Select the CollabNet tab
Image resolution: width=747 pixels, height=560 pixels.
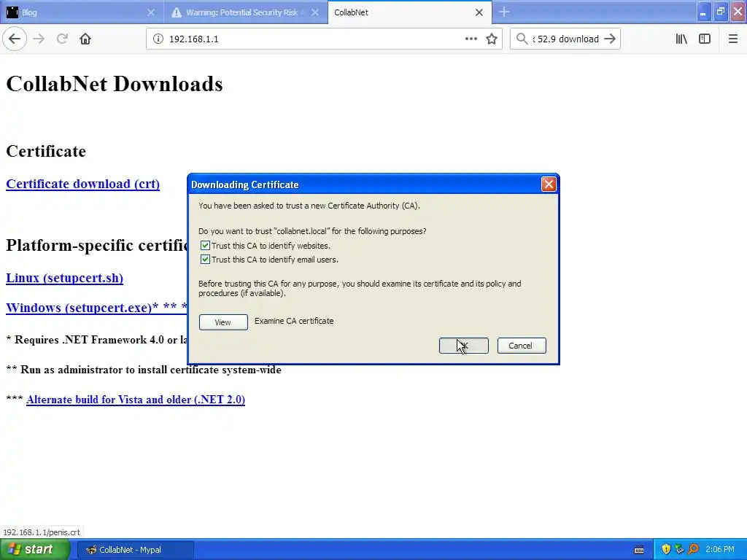click(x=410, y=12)
